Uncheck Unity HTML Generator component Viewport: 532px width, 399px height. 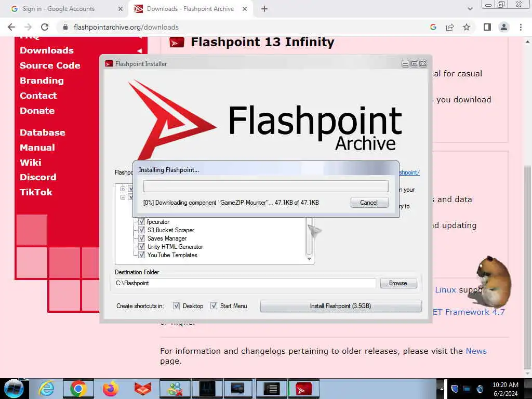[142, 246]
